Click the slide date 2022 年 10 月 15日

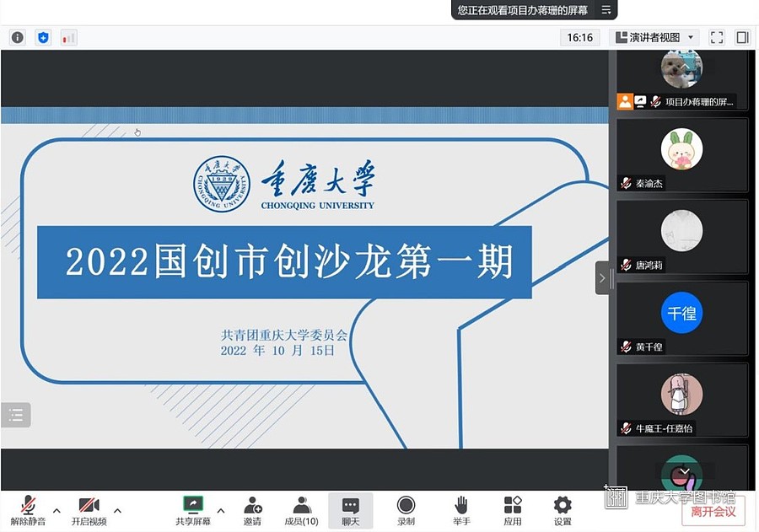[x=277, y=351]
